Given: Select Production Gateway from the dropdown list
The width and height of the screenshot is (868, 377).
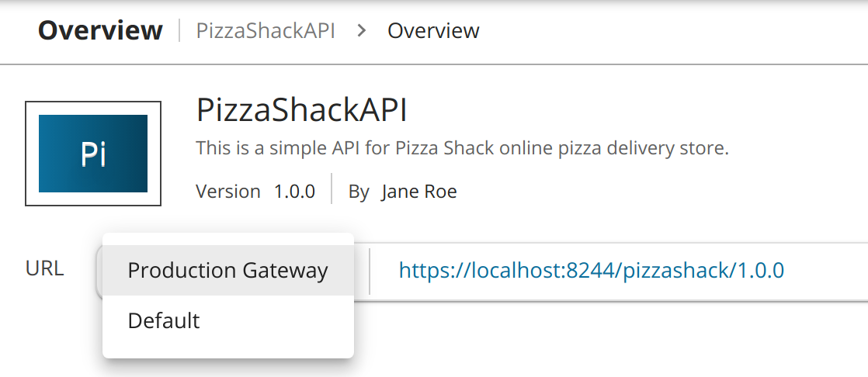Looking at the screenshot, I should 227,271.
